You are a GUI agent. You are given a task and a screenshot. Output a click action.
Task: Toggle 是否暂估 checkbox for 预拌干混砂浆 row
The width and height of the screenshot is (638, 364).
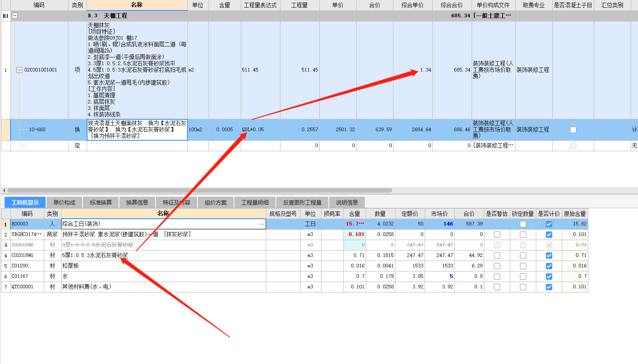(497, 235)
